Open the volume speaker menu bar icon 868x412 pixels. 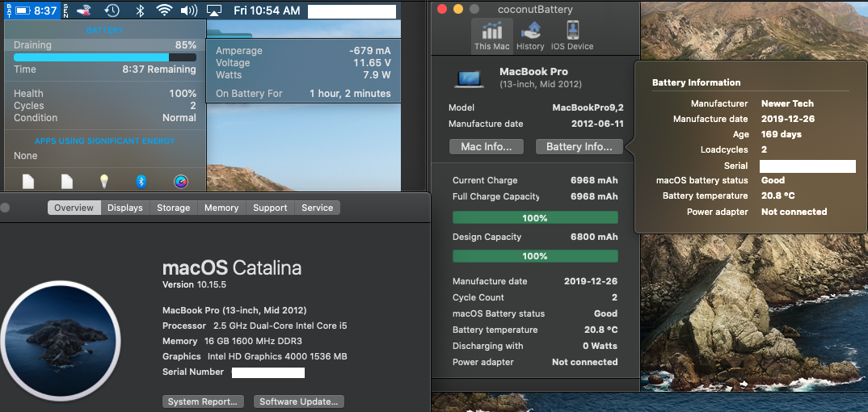coord(189,10)
